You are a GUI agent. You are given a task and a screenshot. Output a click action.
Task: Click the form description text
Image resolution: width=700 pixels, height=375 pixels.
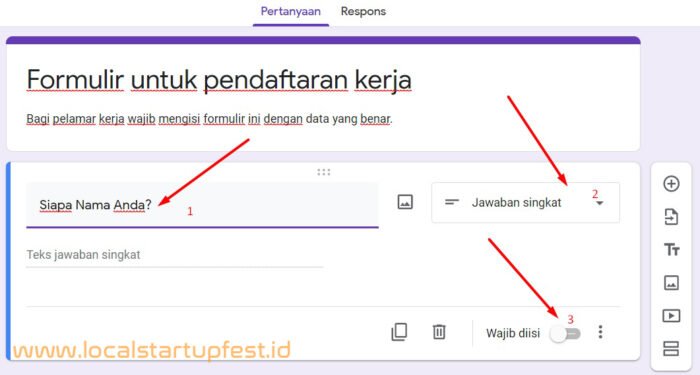[x=209, y=119]
